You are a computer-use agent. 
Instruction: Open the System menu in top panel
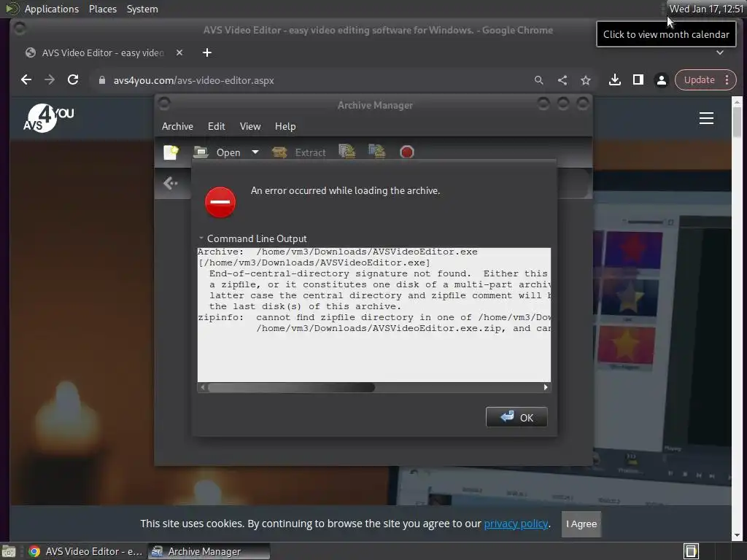tap(142, 9)
